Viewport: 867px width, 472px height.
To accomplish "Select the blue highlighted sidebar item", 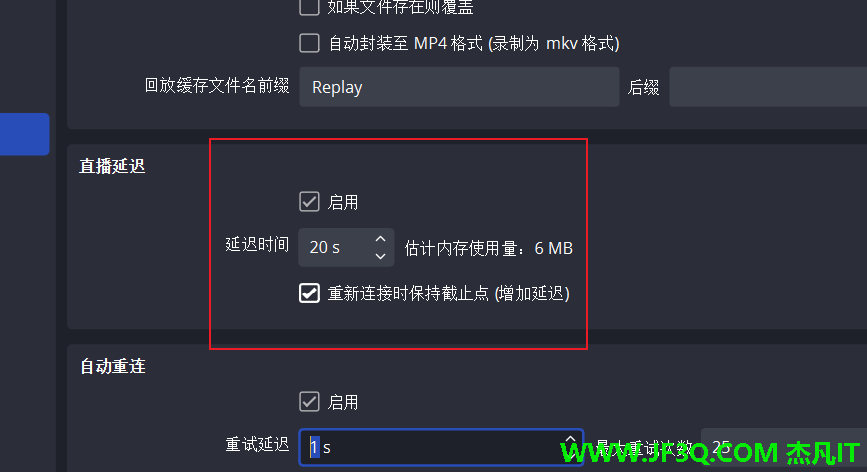I will tap(24, 134).
